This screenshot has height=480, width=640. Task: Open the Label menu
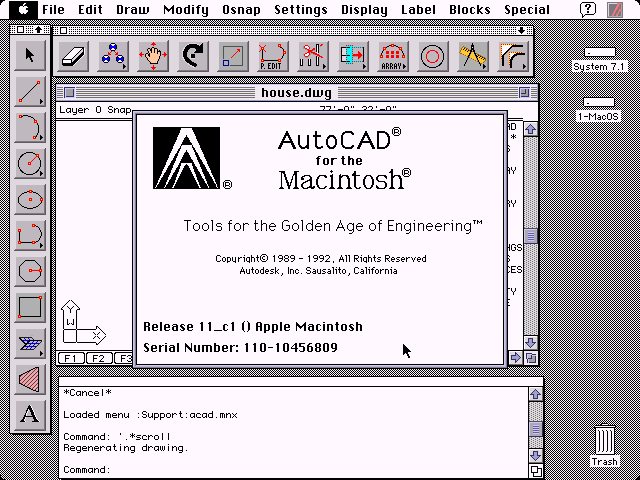pyautogui.click(x=418, y=9)
